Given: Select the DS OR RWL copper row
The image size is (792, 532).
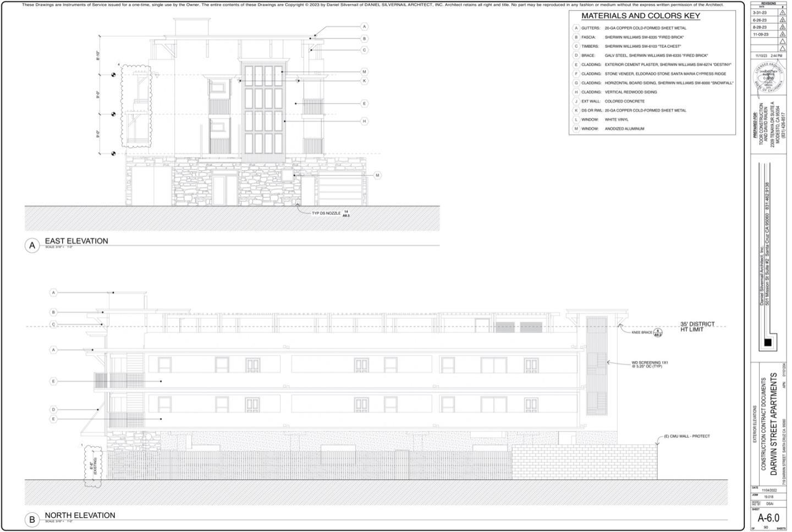Looking at the screenshot, I should (630, 110).
